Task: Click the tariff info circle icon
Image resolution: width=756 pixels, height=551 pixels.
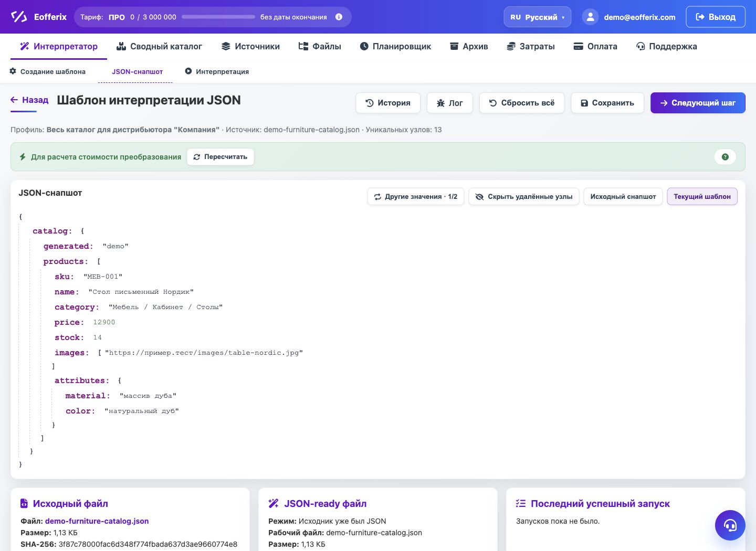Action: 339,17
